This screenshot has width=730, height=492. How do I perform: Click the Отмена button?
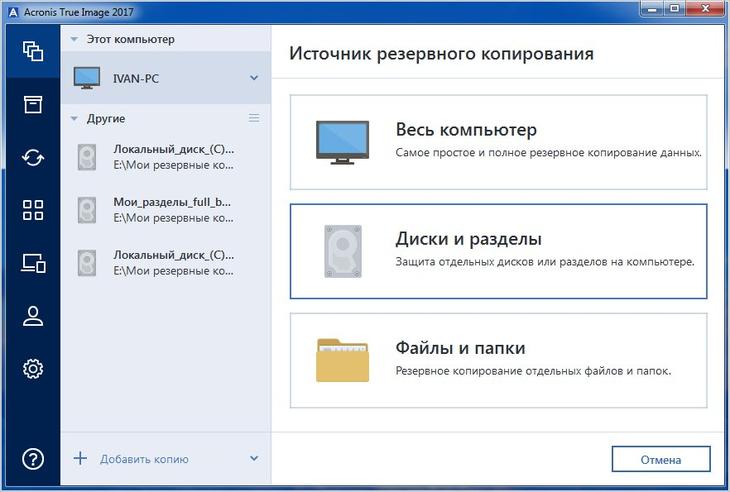661,459
